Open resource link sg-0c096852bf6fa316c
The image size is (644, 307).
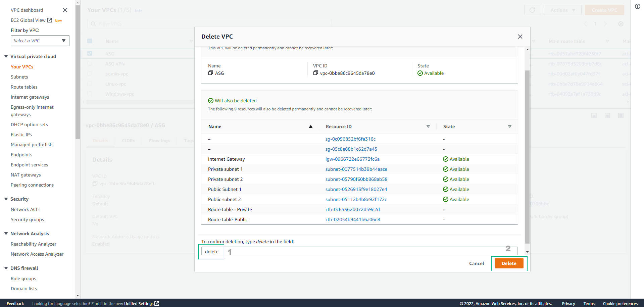pyautogui.click(x=350, y=139)
